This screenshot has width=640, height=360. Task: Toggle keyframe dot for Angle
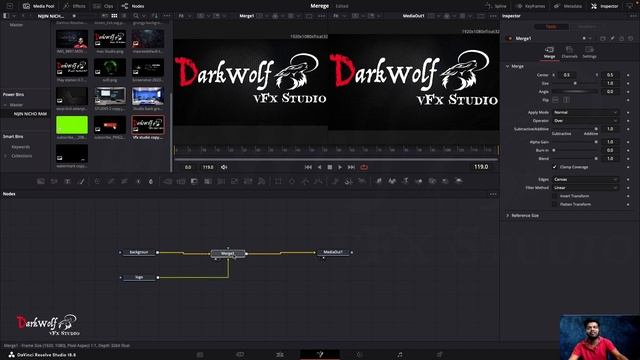628,92
